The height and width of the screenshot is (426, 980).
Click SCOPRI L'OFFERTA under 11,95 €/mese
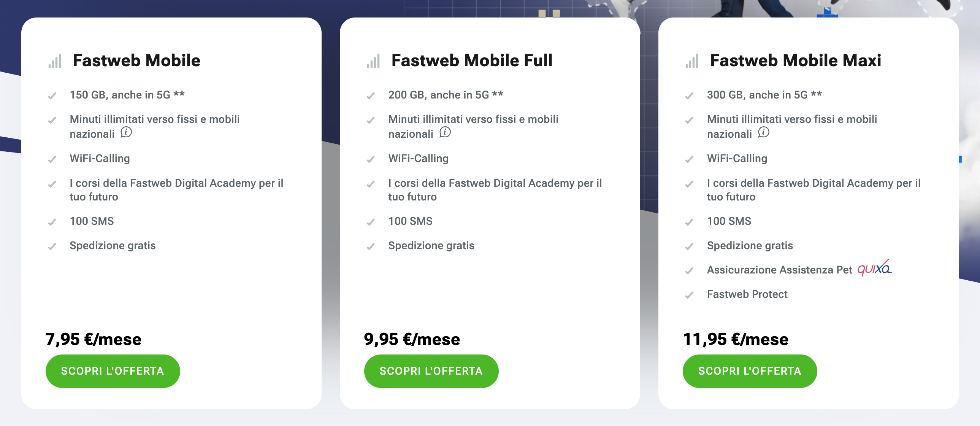coord(750,371)
